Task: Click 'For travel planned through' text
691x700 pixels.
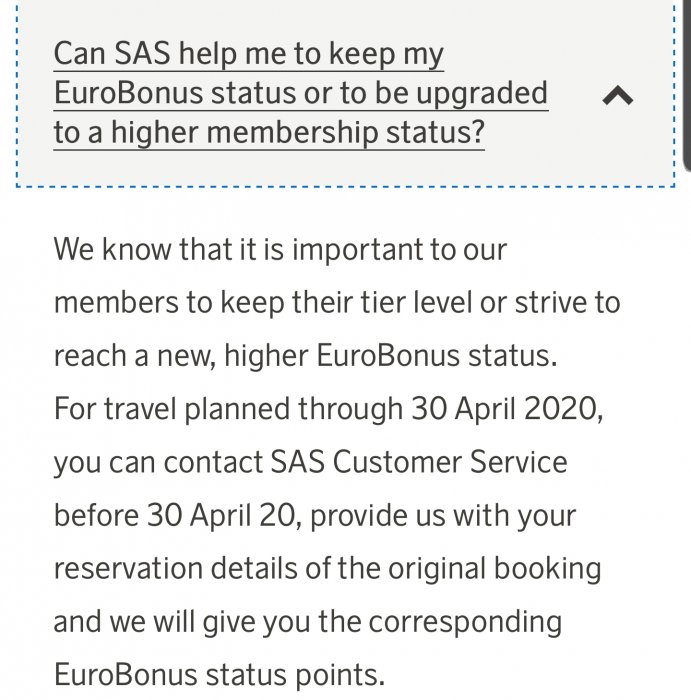Action: pos(227,409)
